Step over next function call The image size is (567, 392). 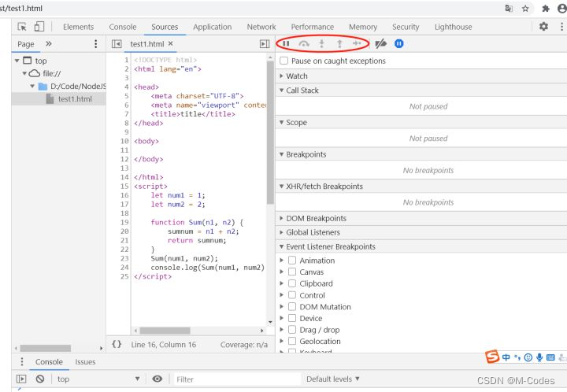tap(304, 44)
